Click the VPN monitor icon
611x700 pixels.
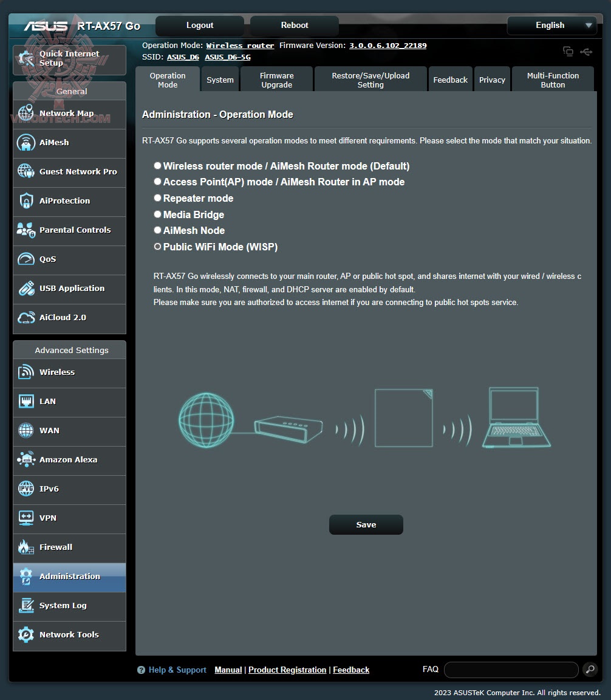(x=26, y=518)
